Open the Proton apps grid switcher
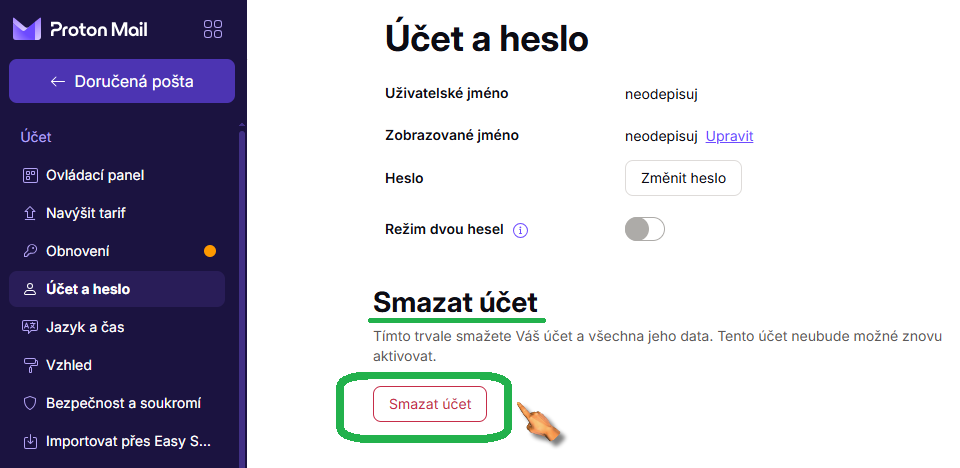Screen dimensions: 960x468 (213, 29)
